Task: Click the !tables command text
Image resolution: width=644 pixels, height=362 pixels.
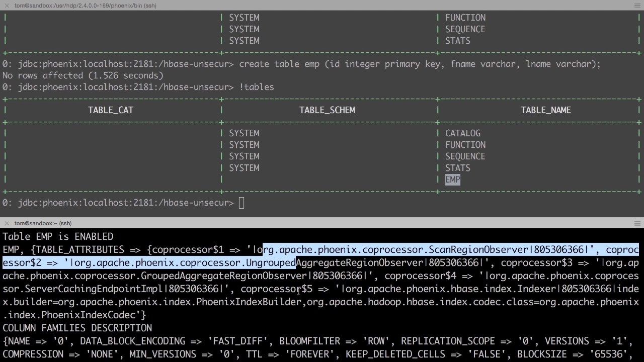Action: pyautogui.click(x=257, y=87)
